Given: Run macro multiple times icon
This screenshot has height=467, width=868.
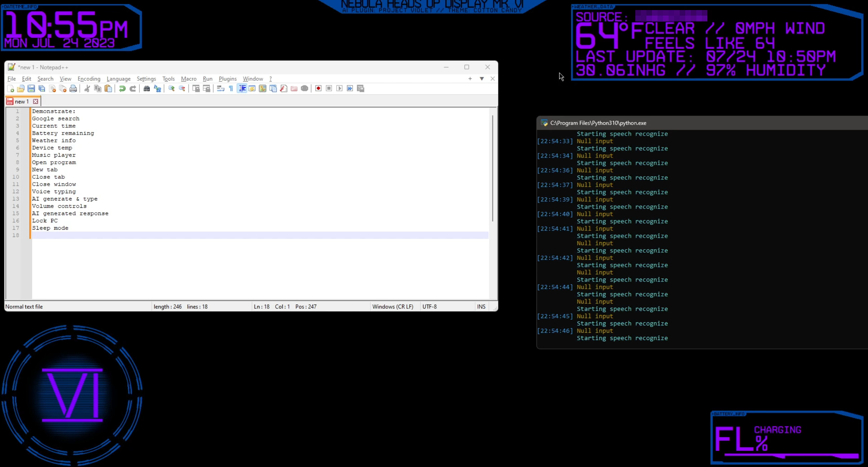Looking at the screenshot, I should (x=350, y=88).
